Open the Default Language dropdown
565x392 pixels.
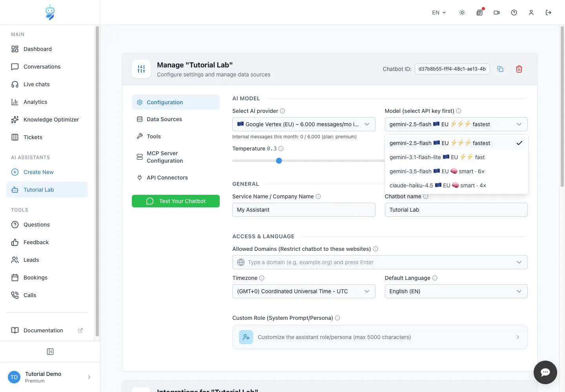(456, 291)
